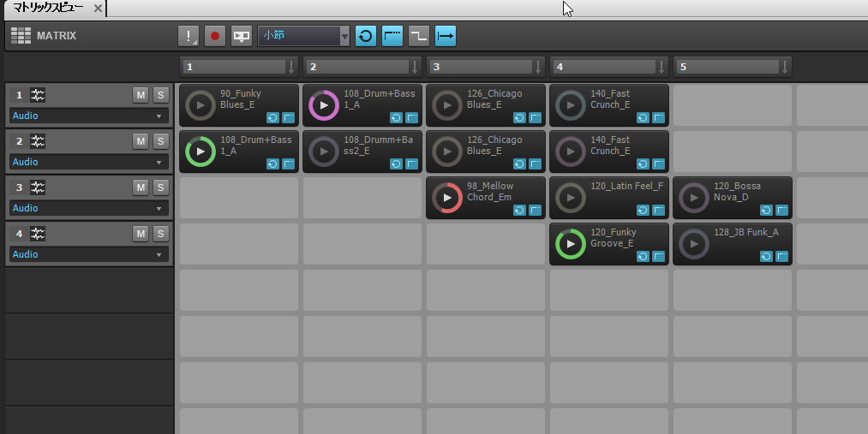Play the 120_Bossa Nova_D cell
This screenshot has width=868, height=434.
tap(694, 198)
